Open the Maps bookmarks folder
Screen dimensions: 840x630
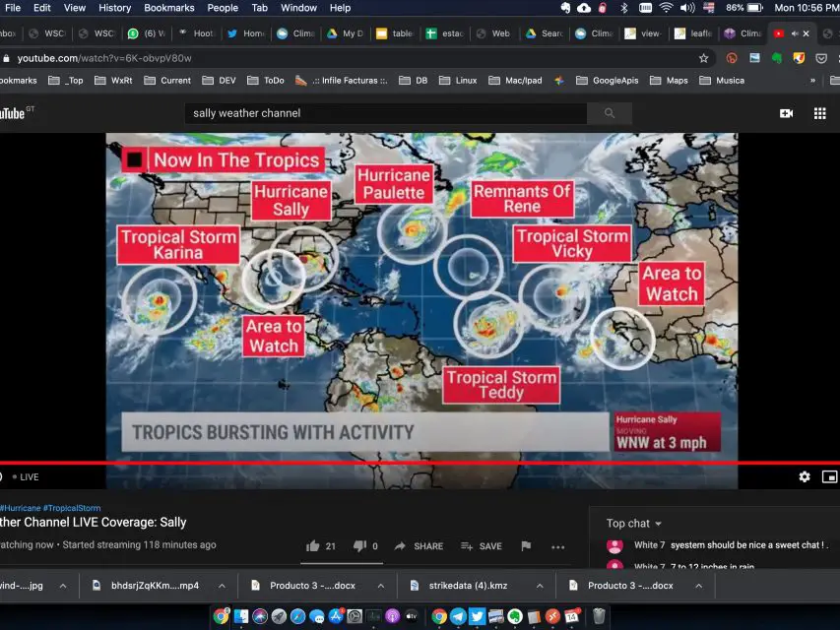[x=669, y=81]
